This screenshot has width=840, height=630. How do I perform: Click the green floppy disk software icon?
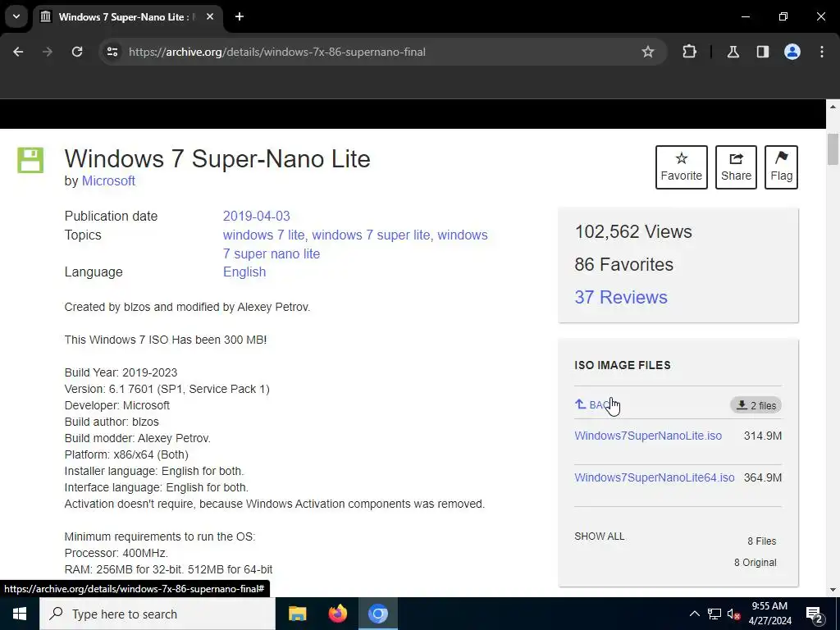pyautogui.click(x=30, y=160)
